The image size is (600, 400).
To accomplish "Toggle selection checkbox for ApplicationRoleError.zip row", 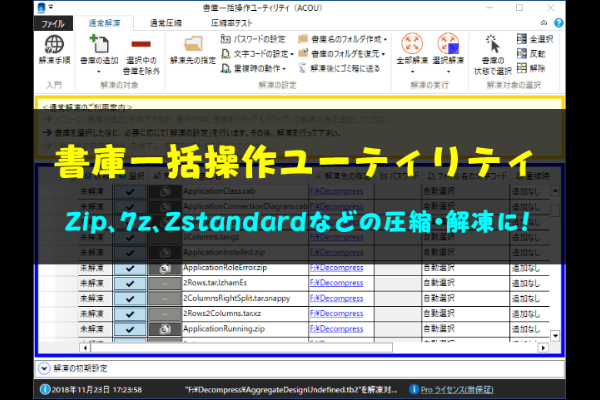I will click(130, 269).
